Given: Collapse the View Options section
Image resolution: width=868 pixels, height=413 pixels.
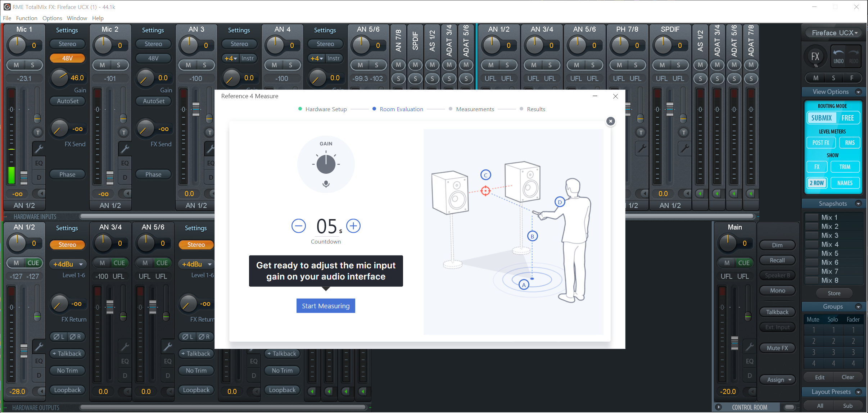Looking at the screenshot, I should [x=858, y=92].
